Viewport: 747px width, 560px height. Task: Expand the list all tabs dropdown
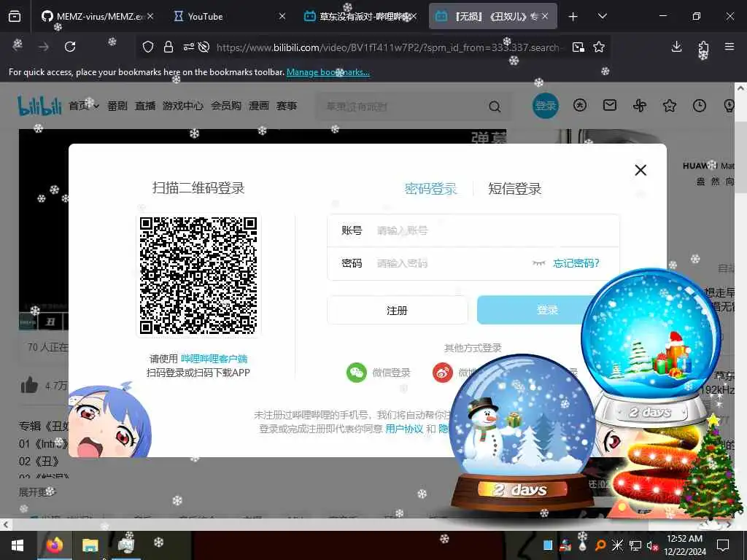tap(602, 16)
